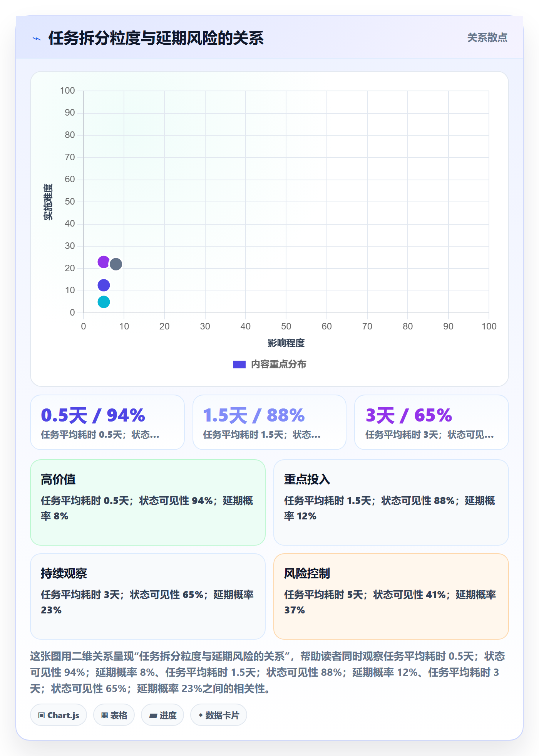Click the square icon in the Chart.js tag

(x=42, y=716)
